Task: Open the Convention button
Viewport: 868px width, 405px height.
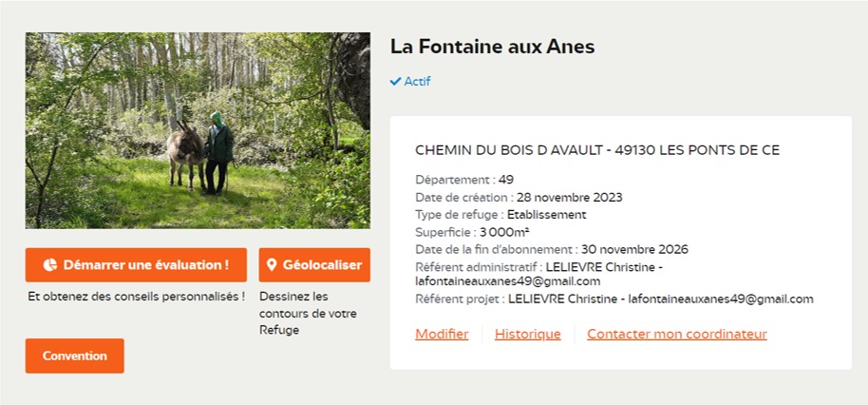Action: coord(74,356)
